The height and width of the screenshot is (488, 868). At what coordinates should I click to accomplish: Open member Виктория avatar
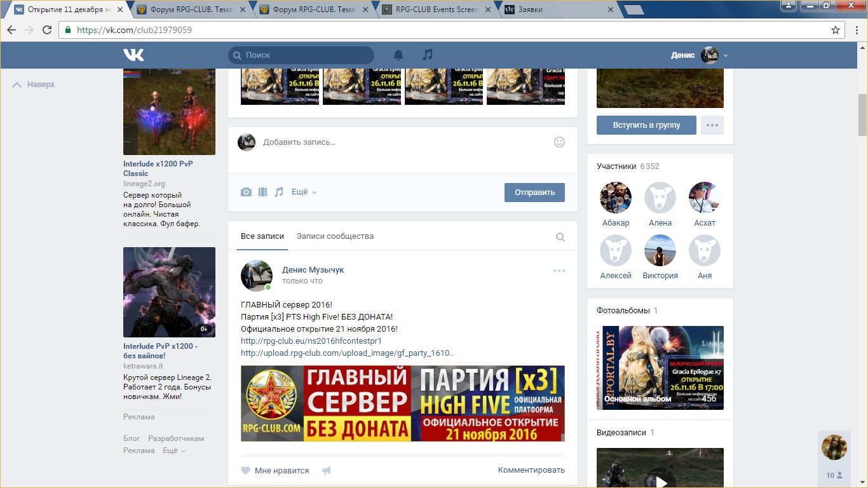tap(660, 250)
